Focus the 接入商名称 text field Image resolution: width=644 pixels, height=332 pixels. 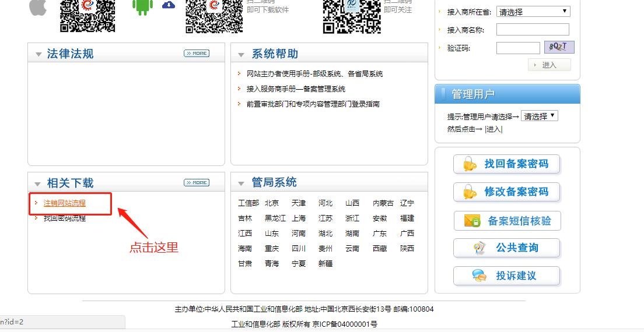click(x=533, y=30)
